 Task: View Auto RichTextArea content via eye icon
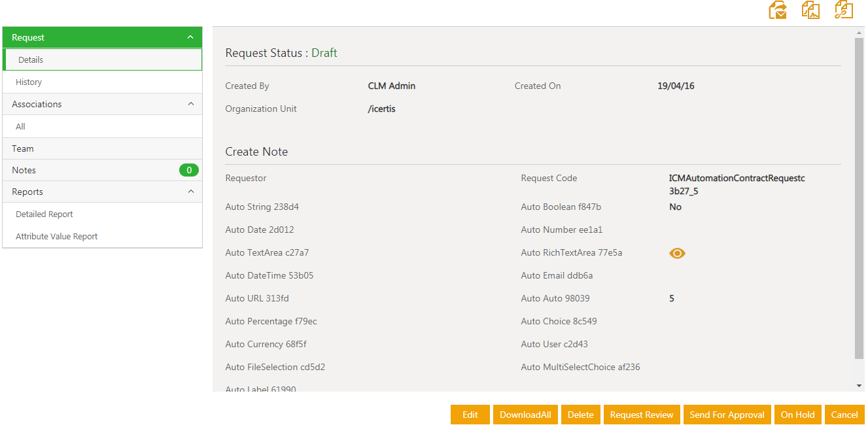(677, 253)
